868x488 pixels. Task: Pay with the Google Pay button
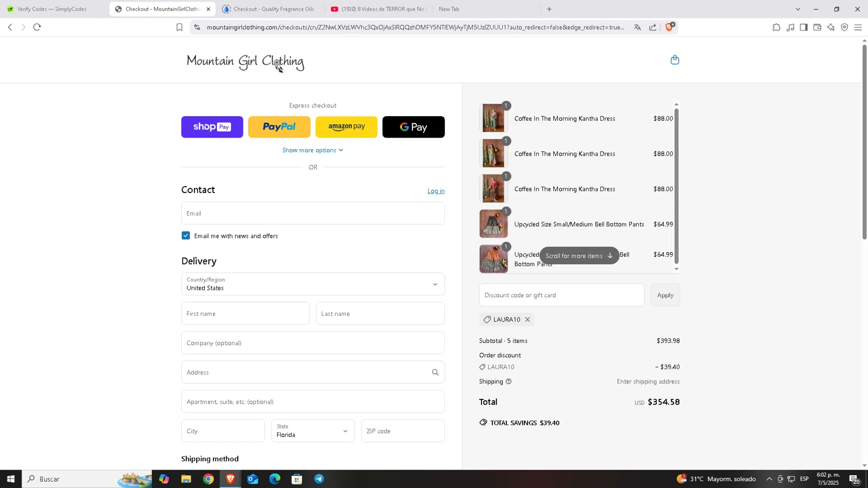pyautogui.click(x=414, y=127)
